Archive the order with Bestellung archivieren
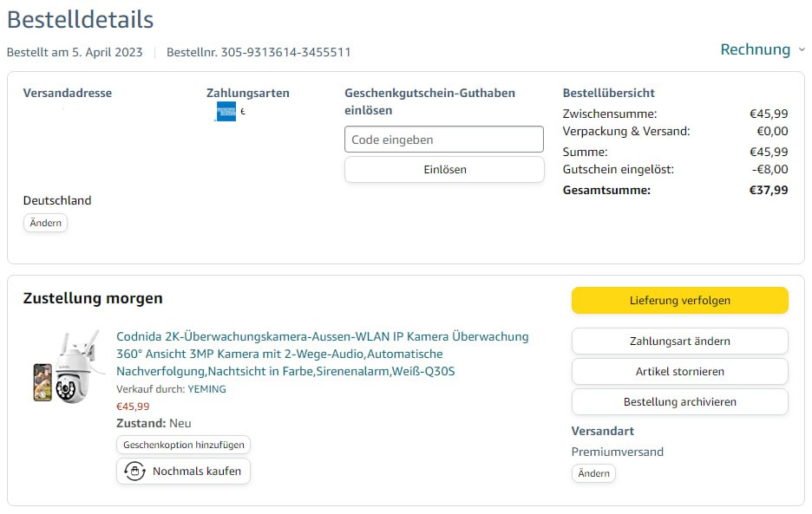The image size is (812, 514). pyautogui.click(x=679, y=402)
